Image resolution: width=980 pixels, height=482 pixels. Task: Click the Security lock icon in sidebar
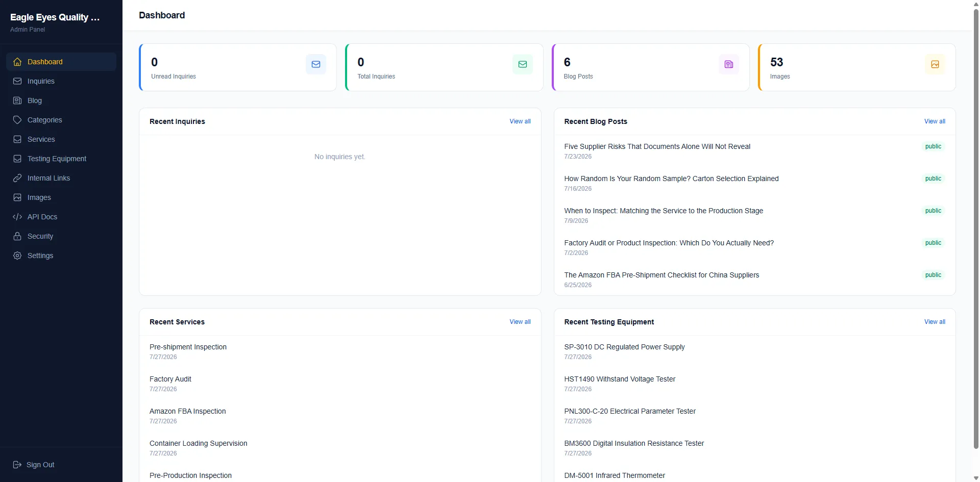pos(17,236)
